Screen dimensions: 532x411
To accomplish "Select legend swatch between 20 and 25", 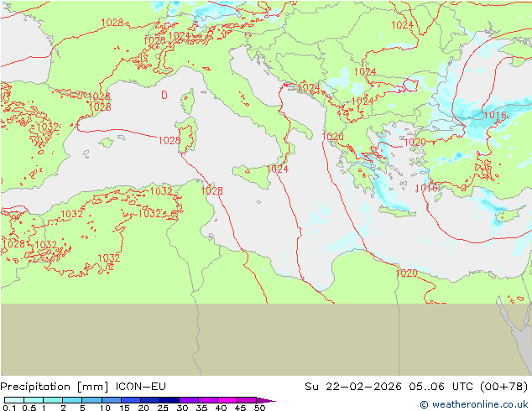I will click(150, 400).
